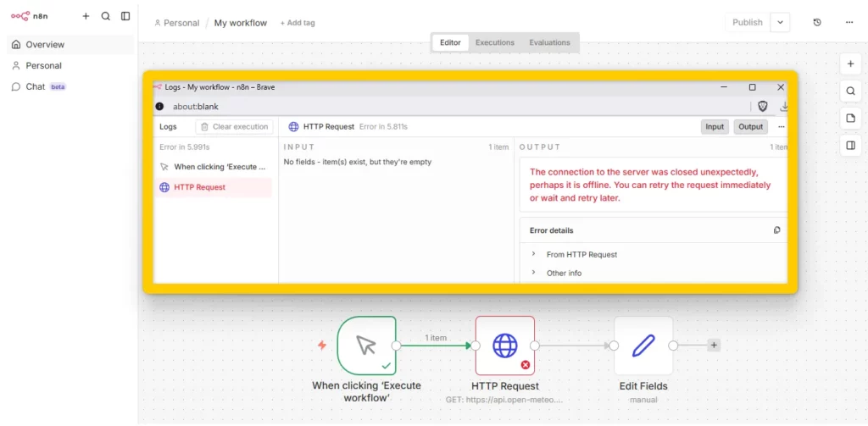The image size is (868, 426).
Task: Click the HTTP Request node output handle
Action: [x=535, y=346]
